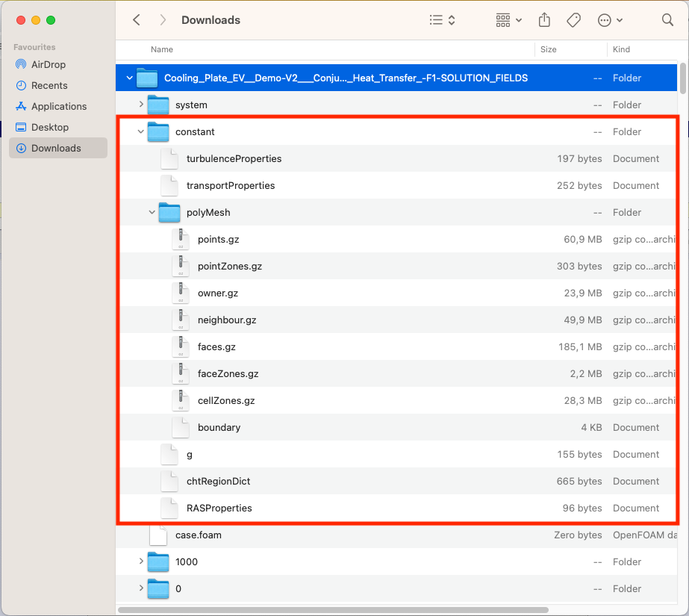The width and height of the screenshot is (689, 616).
Task: Go forward using the forward arrow
Action: 163,19
